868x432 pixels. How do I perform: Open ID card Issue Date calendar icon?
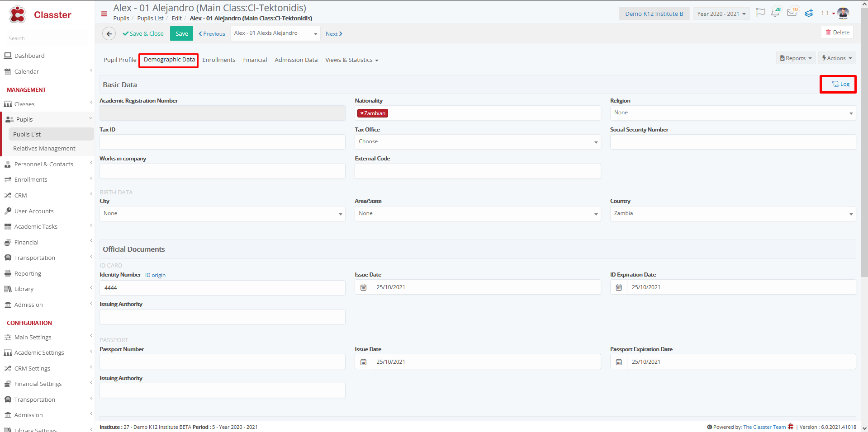point(363,287)
